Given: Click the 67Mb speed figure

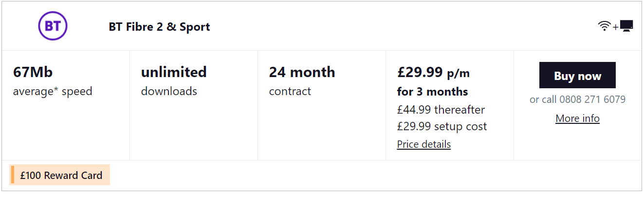Looking at the screenshot, I should click(33, 72).
